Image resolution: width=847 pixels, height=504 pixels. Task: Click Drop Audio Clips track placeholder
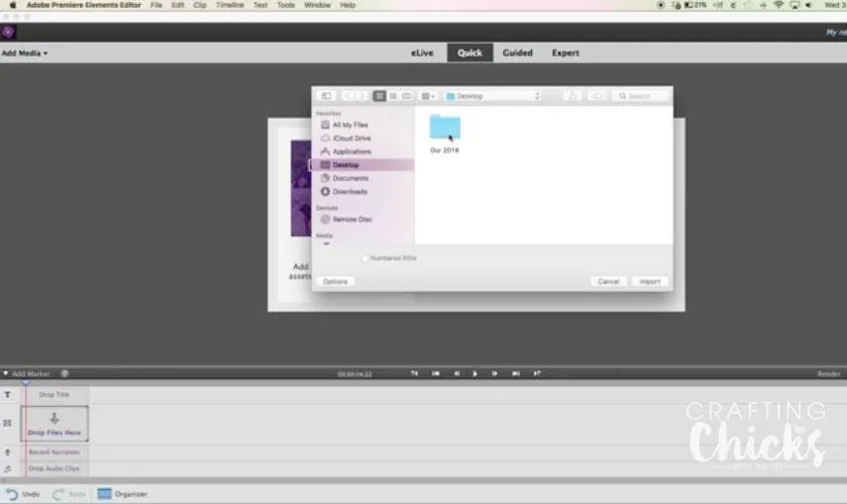54,469
